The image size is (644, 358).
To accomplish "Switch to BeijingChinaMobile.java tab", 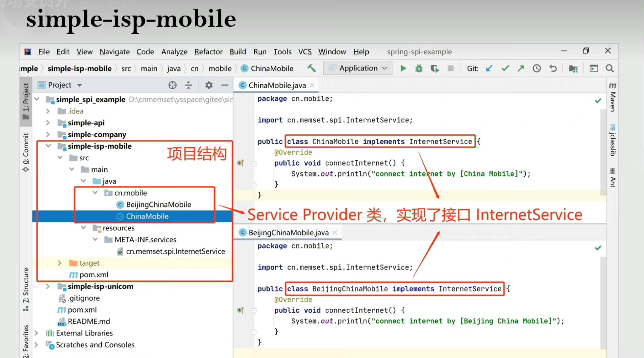I will (x=288, y=233).
